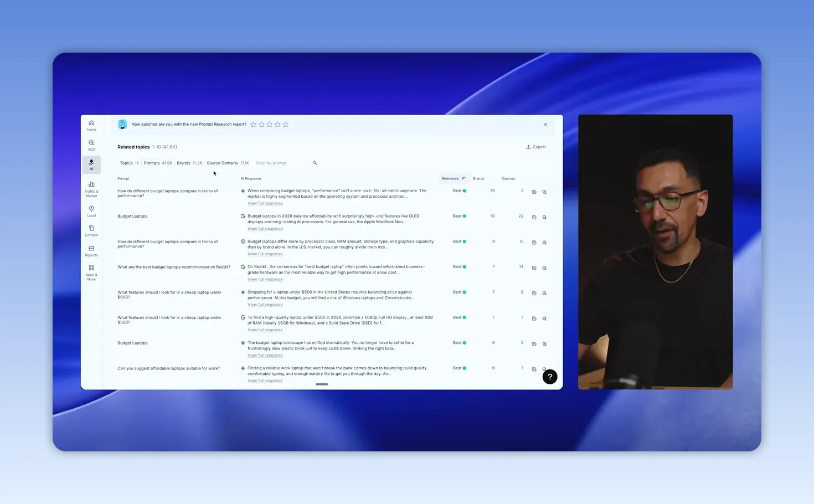The width and height of the screenshot is (814, 504).
Task: Click the Brands column header
Action: (478, 178)
